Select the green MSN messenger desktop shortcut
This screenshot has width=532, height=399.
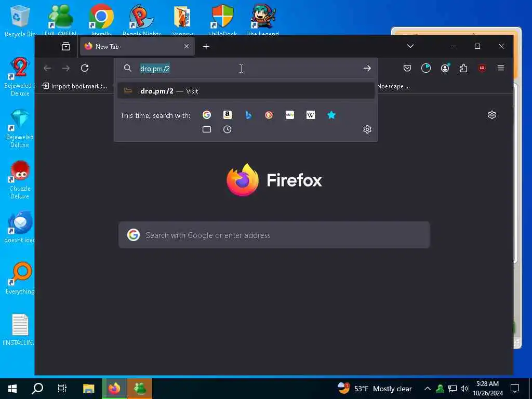(60, 20)
